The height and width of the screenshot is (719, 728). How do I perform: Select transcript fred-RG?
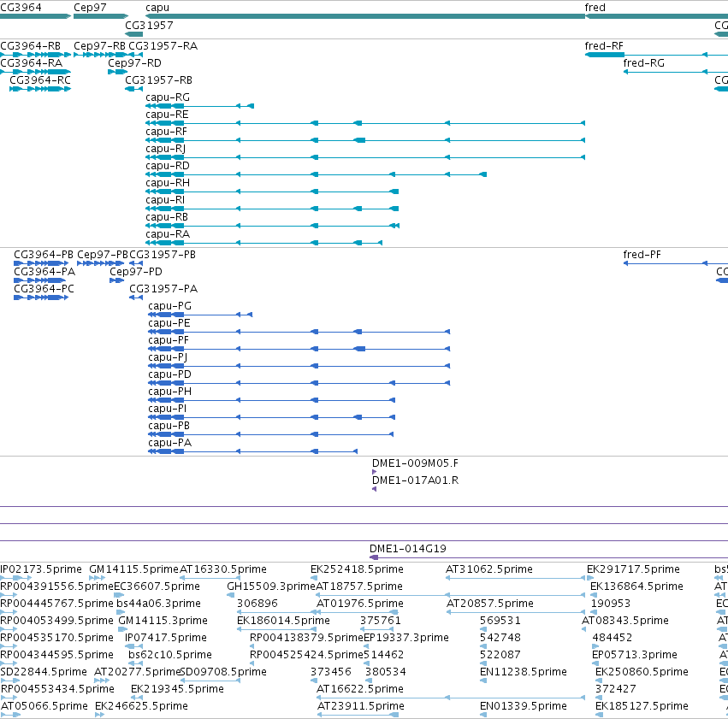644,63
